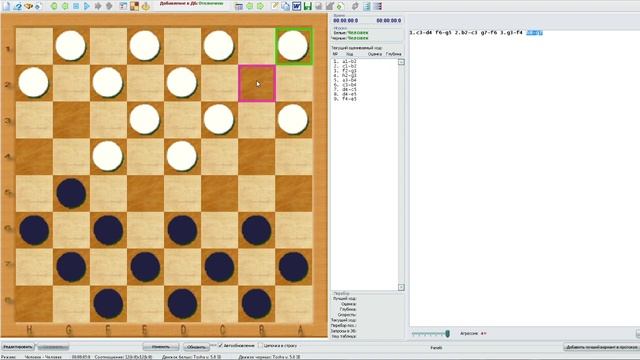Click the move list scroll down arrow
Screen dimensions: 640x360
point(401,287)
